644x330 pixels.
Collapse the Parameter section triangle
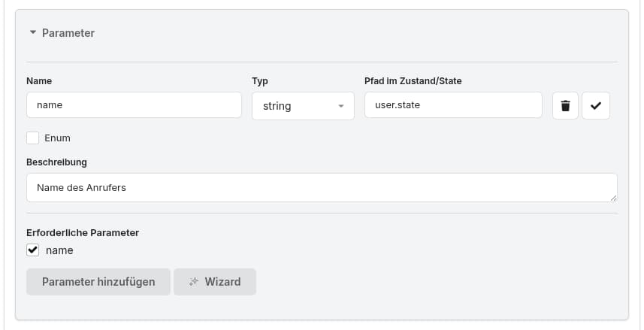click(x=33, y=33)
